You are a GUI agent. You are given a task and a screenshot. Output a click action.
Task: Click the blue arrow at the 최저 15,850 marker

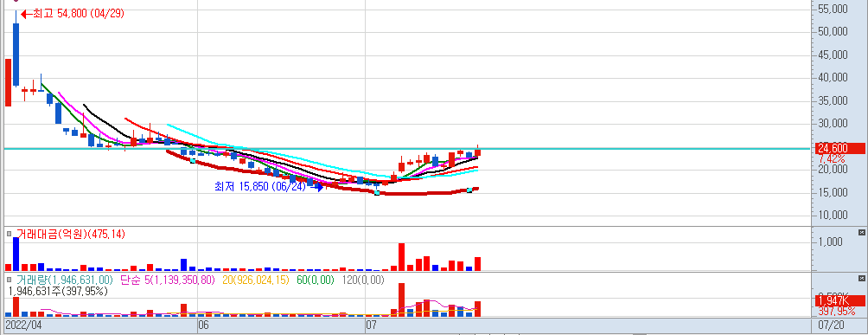[x=316, y=188]
